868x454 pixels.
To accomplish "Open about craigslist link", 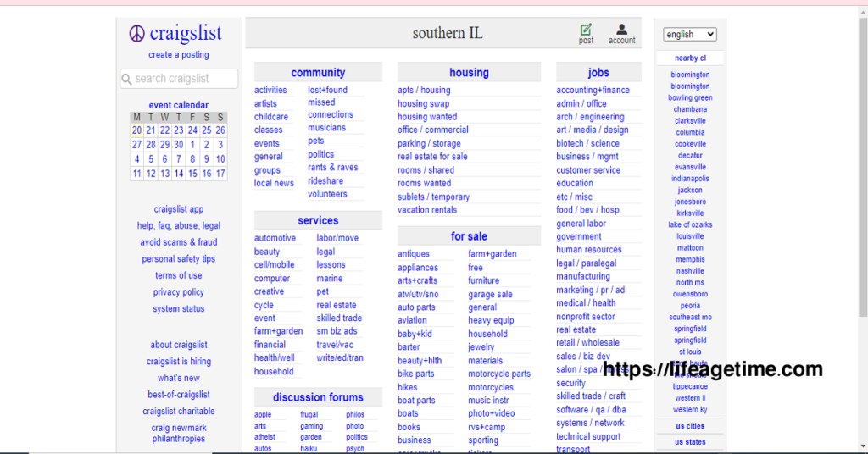I will (x=179, y=345).
